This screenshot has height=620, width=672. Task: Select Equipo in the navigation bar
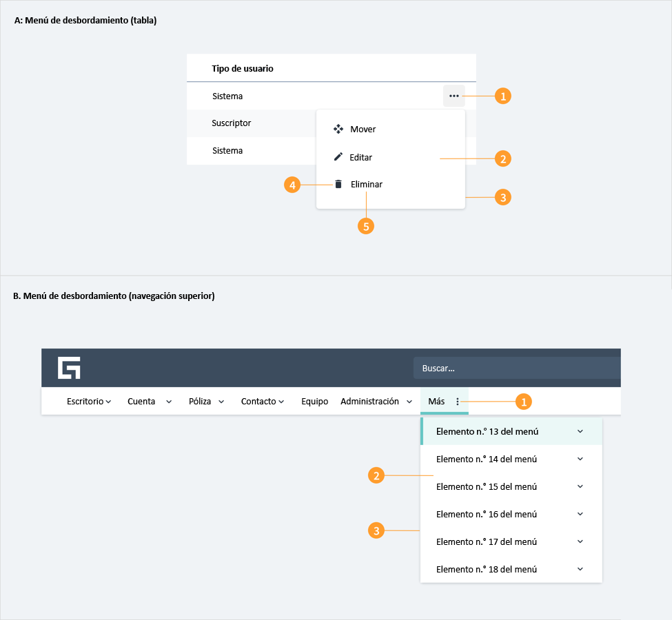click(x=314, y=402)
